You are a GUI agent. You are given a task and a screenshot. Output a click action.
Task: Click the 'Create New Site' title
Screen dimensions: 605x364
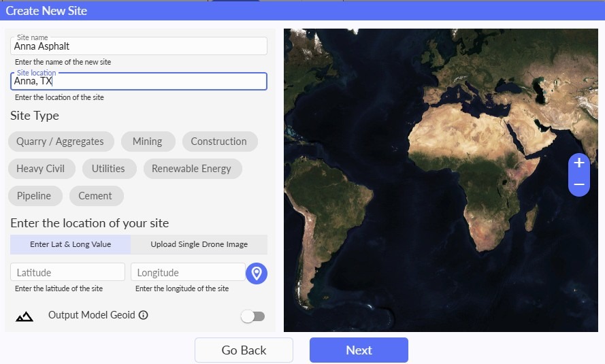[46, 11]
